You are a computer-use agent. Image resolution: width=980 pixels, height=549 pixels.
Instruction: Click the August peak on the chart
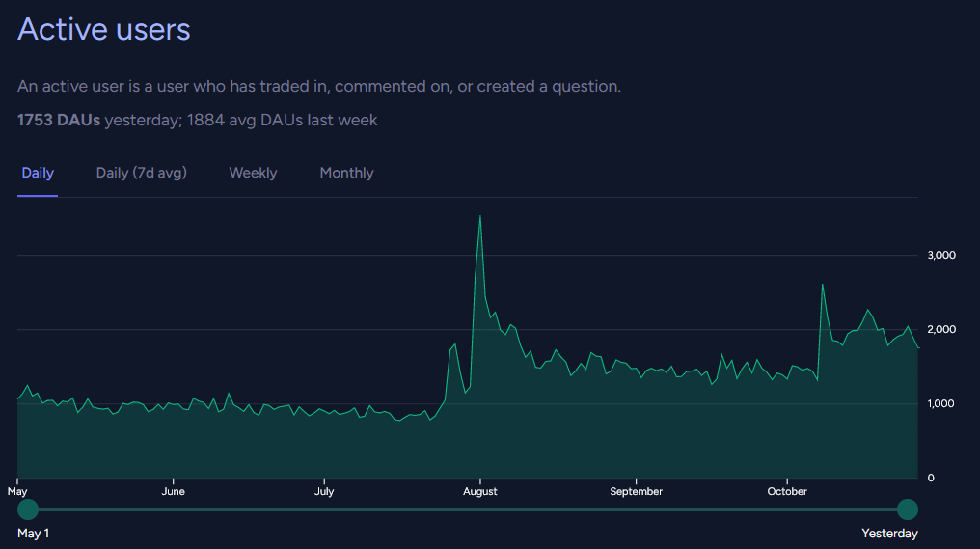[480, 216]
